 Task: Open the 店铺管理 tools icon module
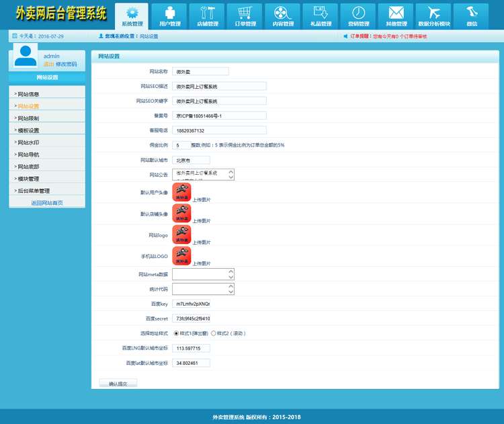pyautogui.click(x=207, y=16)
